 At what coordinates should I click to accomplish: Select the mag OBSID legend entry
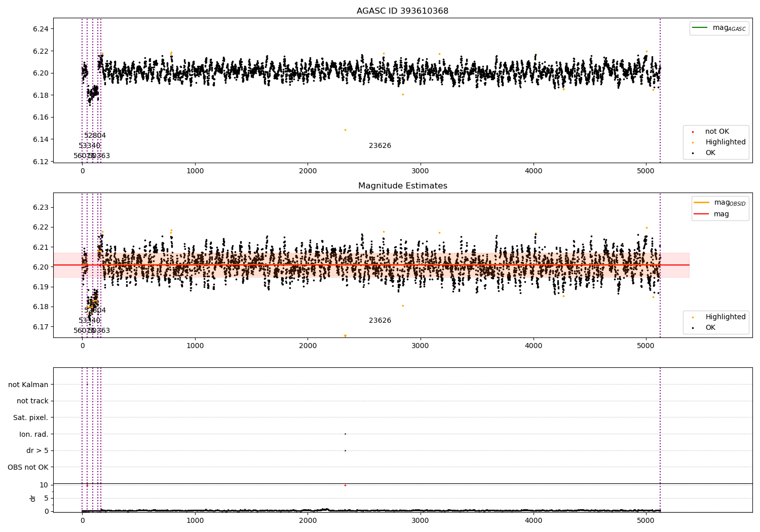[x=720, y=203]
